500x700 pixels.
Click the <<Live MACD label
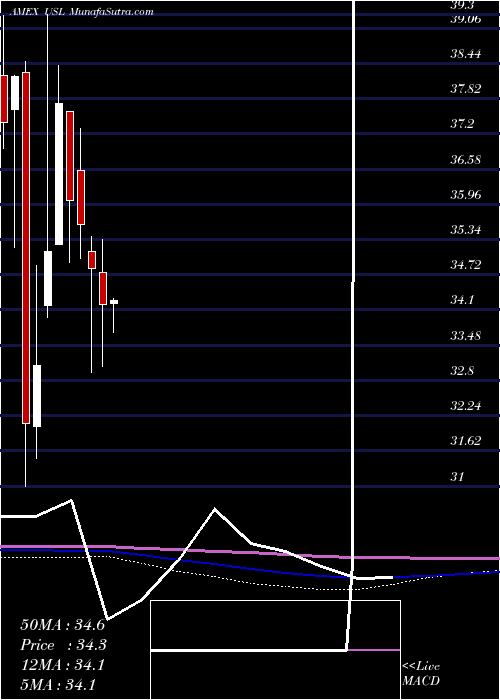tap(421, 674)
